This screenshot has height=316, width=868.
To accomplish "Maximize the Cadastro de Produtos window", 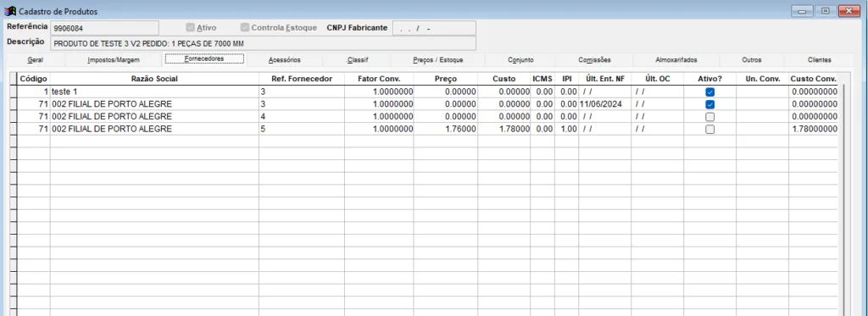I will (x=825, y=11).
